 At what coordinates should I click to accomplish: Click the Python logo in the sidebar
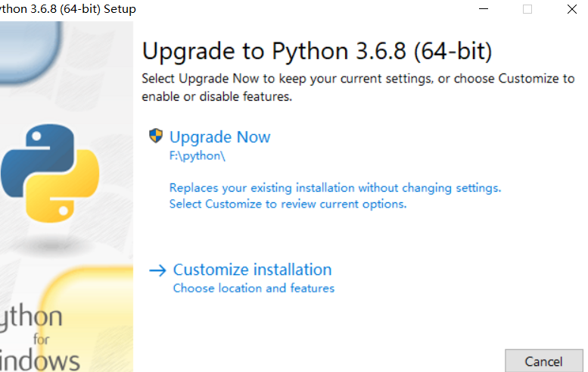tap(50, 173)
